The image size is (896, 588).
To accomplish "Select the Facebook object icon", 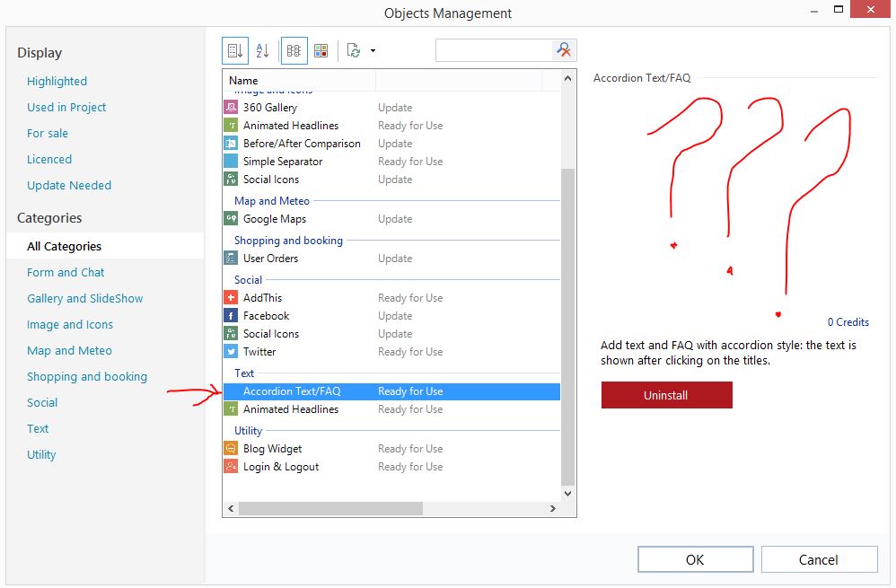I will 231,315.
